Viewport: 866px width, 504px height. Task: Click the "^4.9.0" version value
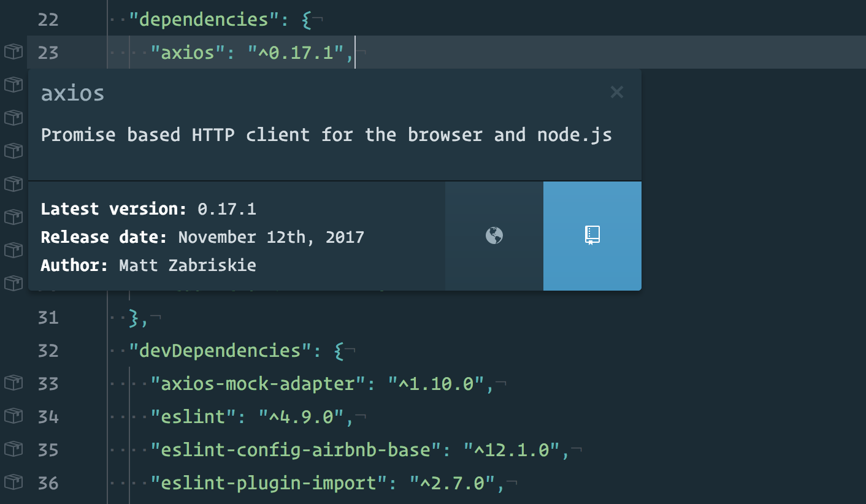coord(302,417)
